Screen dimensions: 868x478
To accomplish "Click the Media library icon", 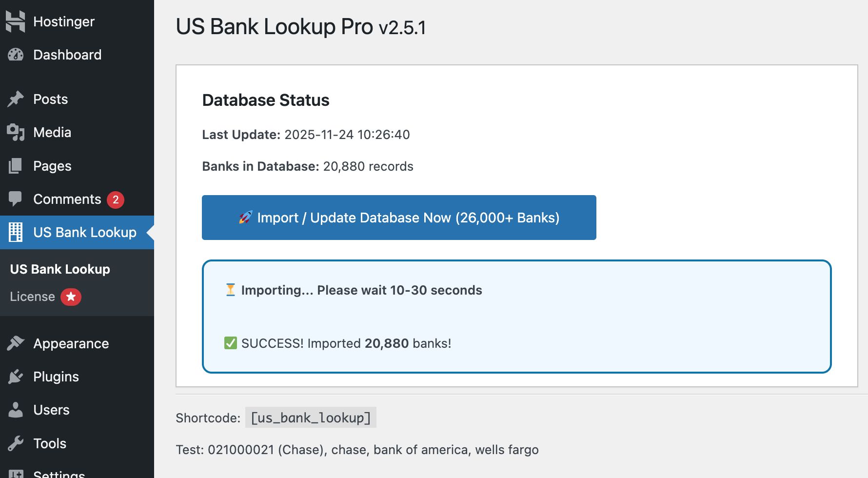I will pyautogui.click(x=15, y=132).
